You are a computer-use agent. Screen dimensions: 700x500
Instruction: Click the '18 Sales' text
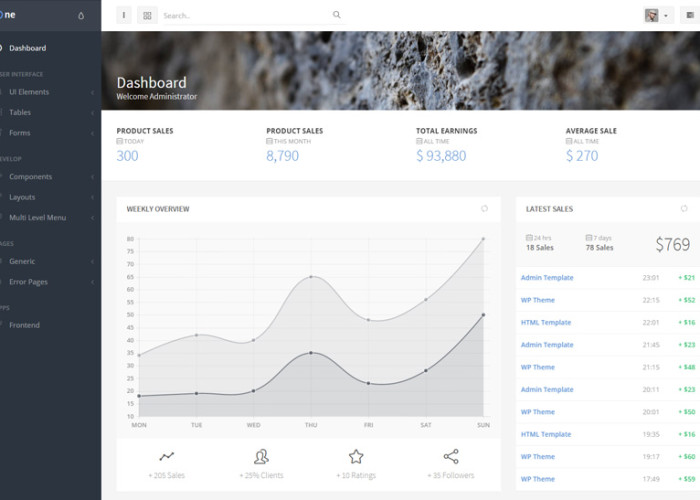(539, 247)
